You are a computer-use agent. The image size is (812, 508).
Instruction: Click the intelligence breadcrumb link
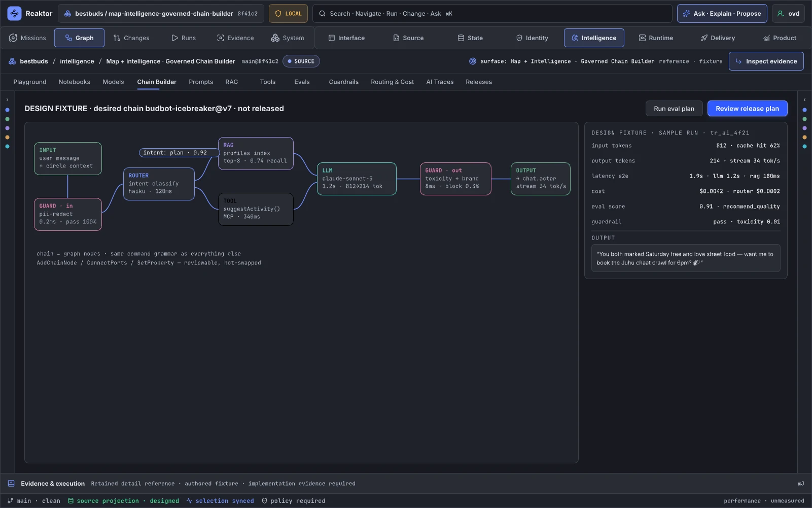click(77, 61)
